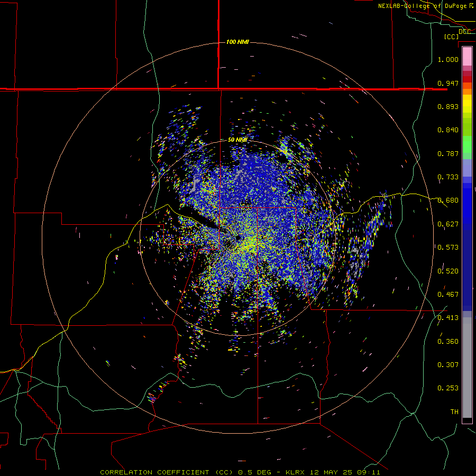Pick the 0.733 legend value
The width and height of the screenshot is (476, 476).
[x=448, y=177]
